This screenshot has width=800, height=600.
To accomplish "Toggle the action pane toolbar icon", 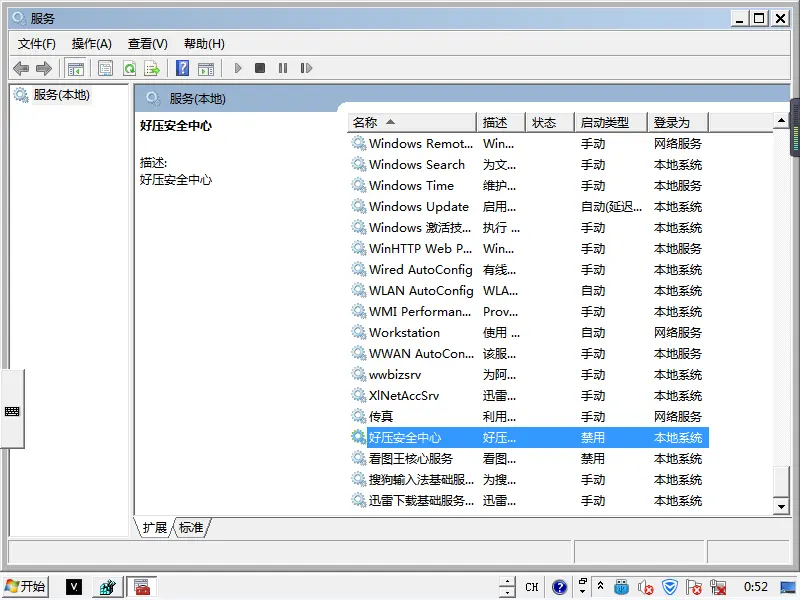I will (x=206, y=68).
